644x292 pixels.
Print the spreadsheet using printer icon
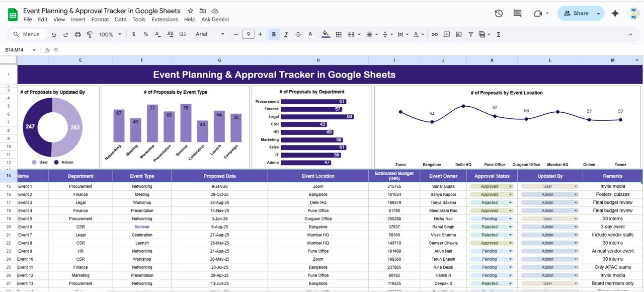78,34
